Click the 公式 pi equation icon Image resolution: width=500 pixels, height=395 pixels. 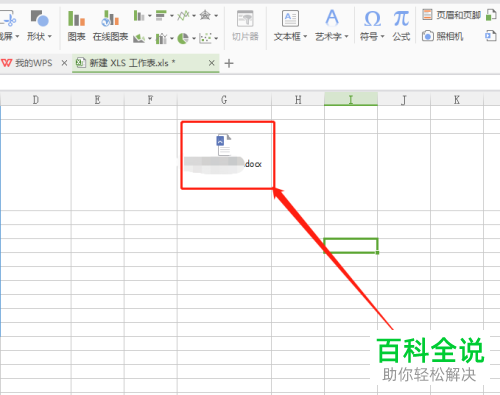(x=401, y=19)
